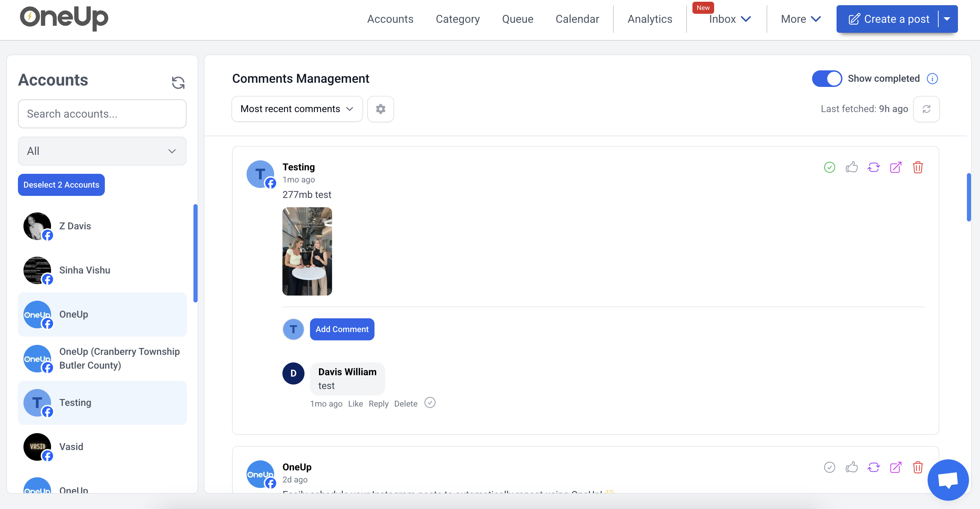View info about Show completed
Screen dimensions: 980x509
point(932,78)
